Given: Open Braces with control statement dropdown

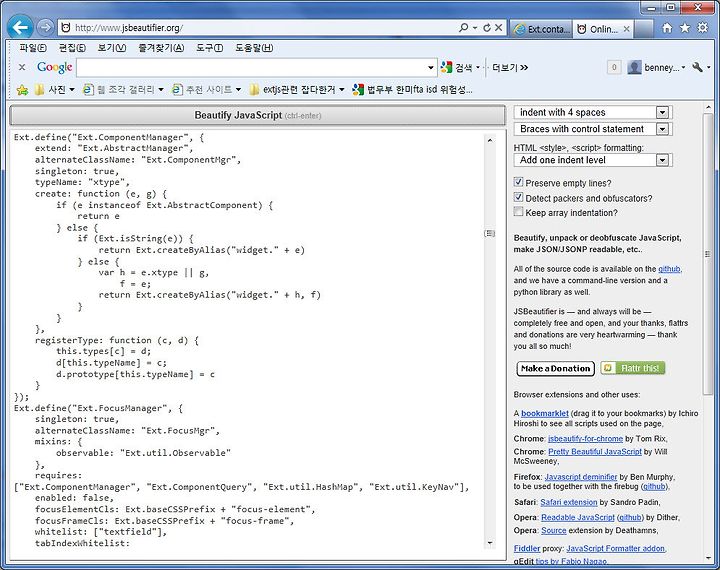Looking at the screenshot, I should pos(593,129).
